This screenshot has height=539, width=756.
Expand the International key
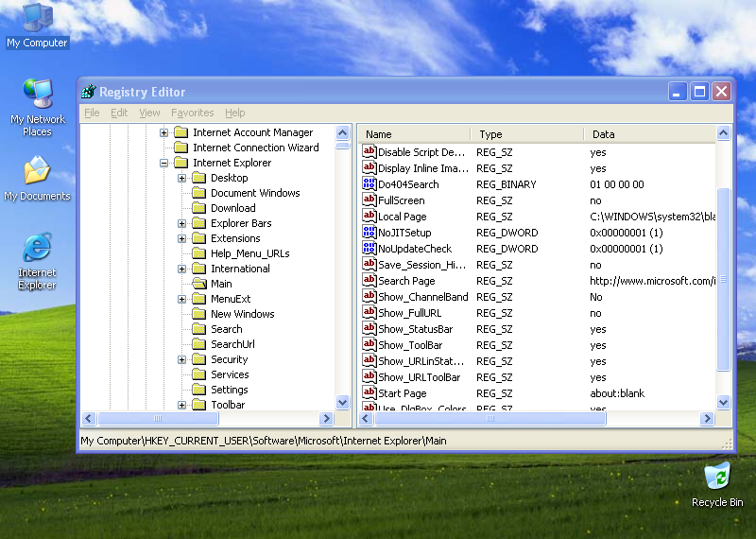click(x=181, y=269)
